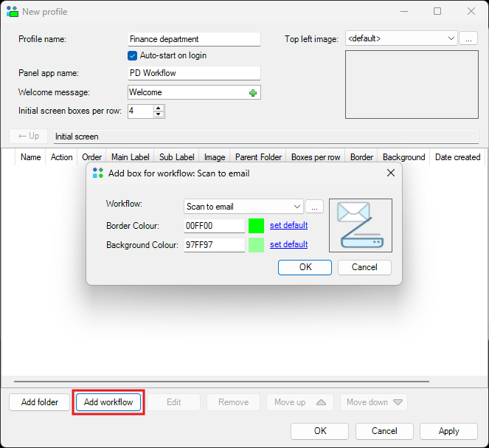Click the Background Colour hex field 97FF97
489x448 pixels.
[215, 245]
